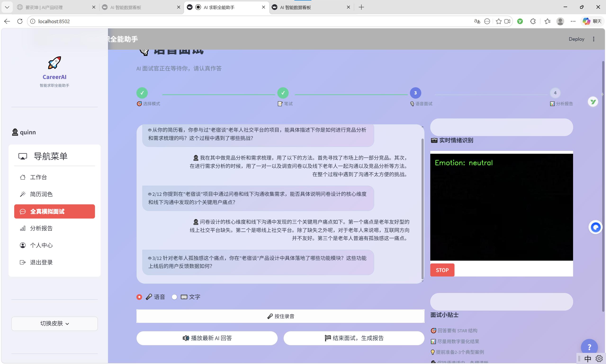Click the camera icon beside 实时情绪识别
The image size is (606, 364).
point(434,140)
